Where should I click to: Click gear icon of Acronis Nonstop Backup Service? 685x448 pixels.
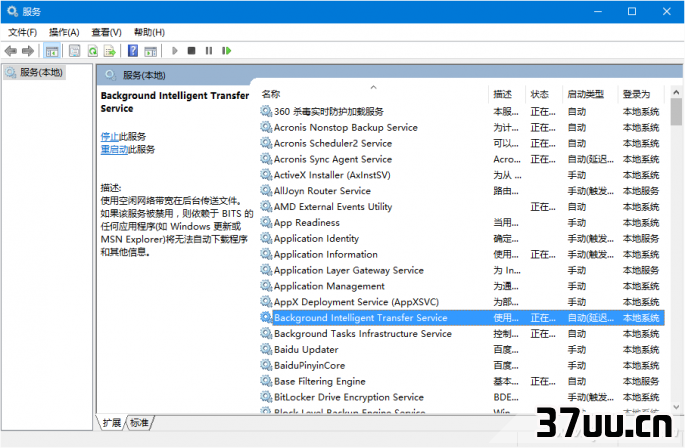pyautogui.click(x=266, y=127)
